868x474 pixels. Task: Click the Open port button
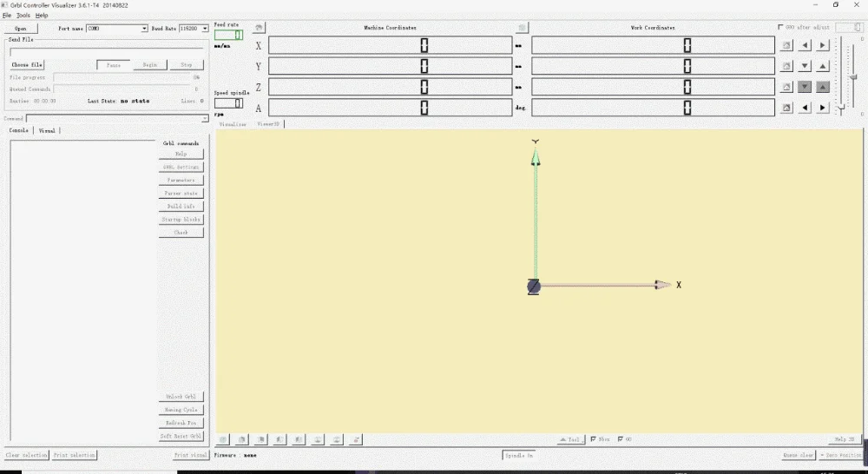(21, 29)
